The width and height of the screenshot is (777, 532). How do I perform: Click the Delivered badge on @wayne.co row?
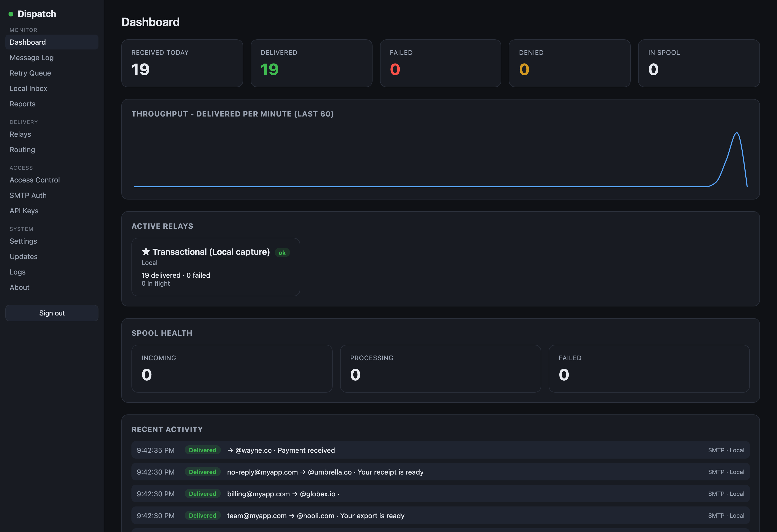(202, 450)
